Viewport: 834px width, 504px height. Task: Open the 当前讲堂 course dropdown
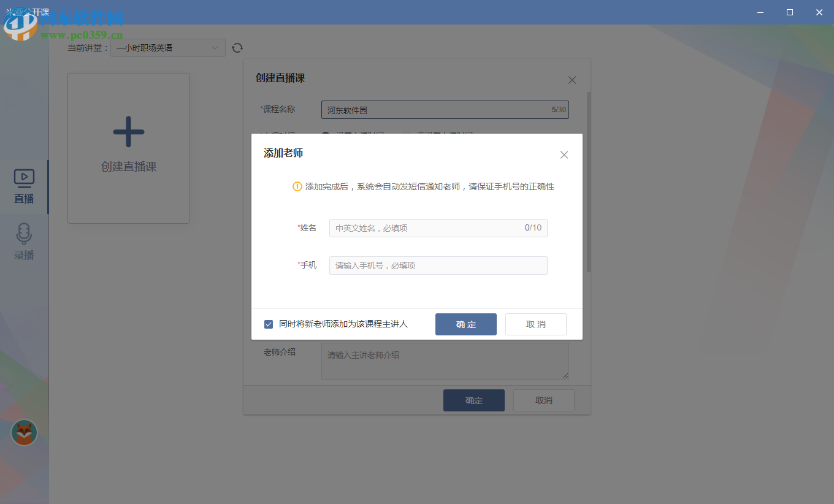pos(167,47)
